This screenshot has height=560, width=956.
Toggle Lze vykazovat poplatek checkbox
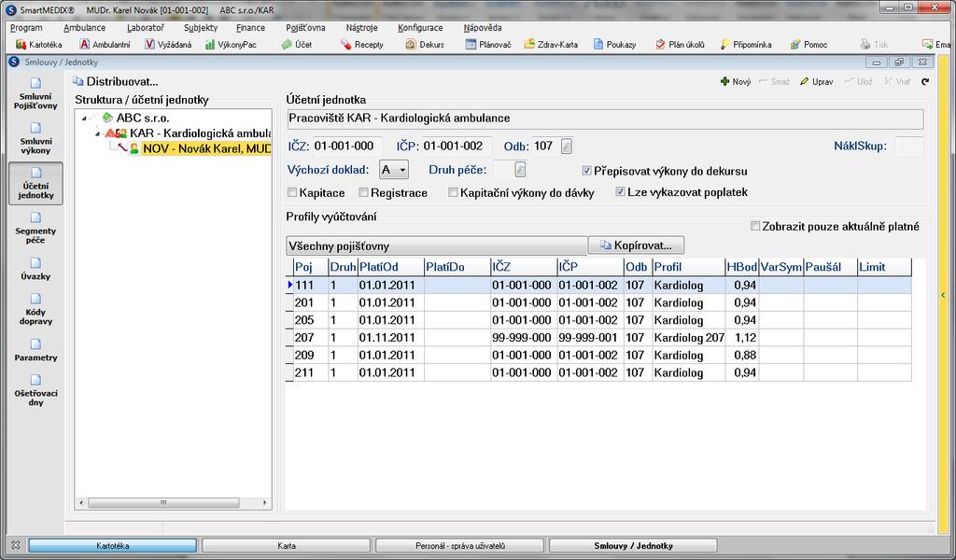[620, 192]
